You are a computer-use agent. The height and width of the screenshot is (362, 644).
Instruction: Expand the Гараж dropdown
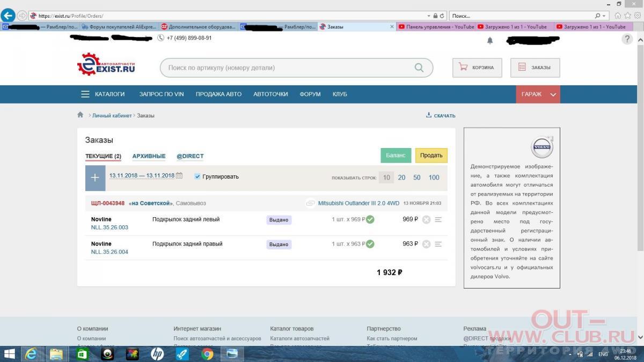pos(538,94)
